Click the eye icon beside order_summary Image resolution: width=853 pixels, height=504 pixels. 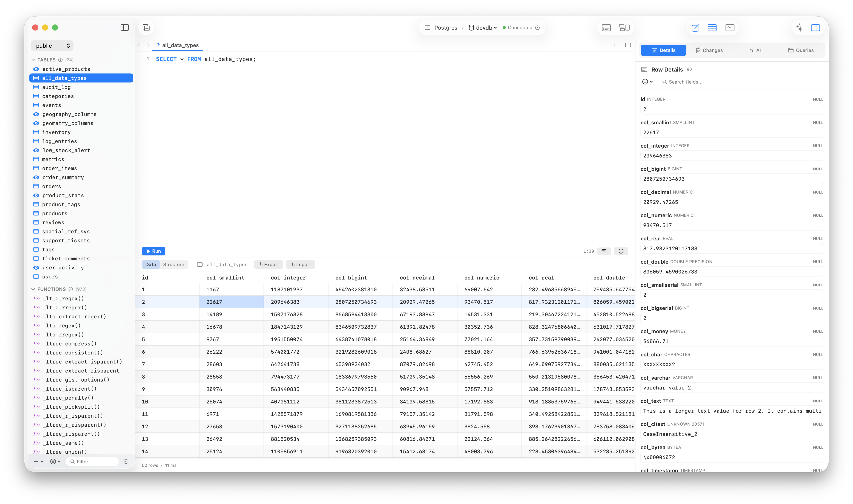click(36, 177)
